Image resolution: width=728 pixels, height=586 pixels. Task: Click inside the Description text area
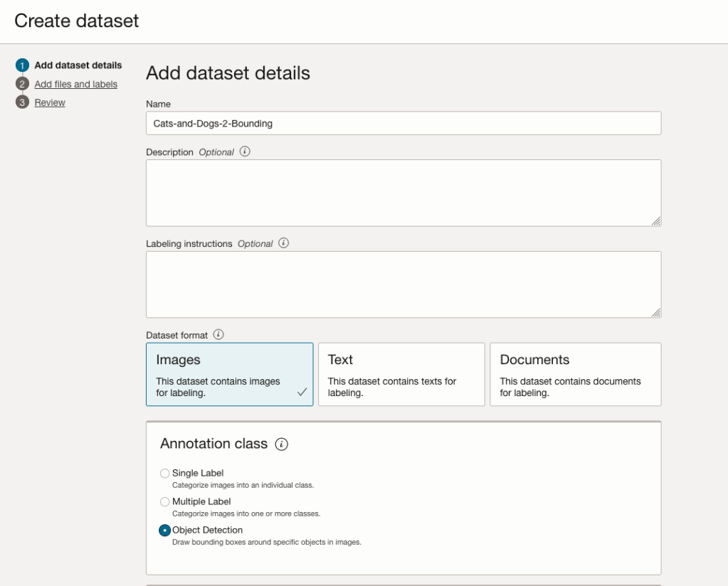coord(403,193)
